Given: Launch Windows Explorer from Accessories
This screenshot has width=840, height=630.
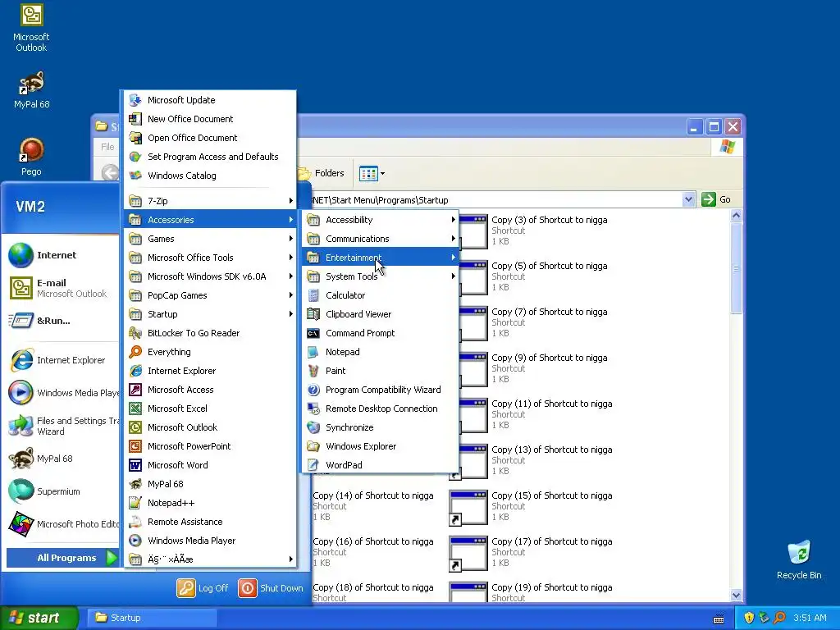Looking at the screenshot, I should point(381,446).
